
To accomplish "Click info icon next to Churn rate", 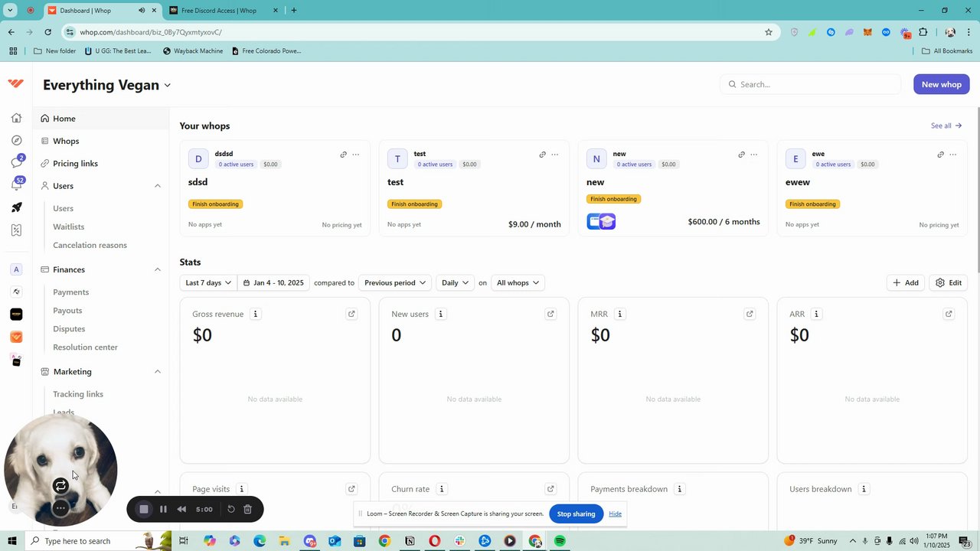I will tap(441, 489).
